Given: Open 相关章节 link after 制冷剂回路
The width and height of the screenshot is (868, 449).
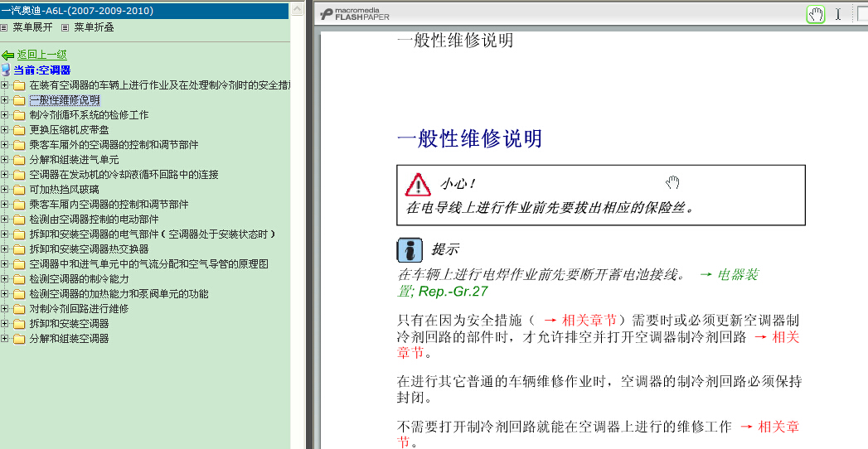Looking at the screenshot, I should [x=598, y=345].
